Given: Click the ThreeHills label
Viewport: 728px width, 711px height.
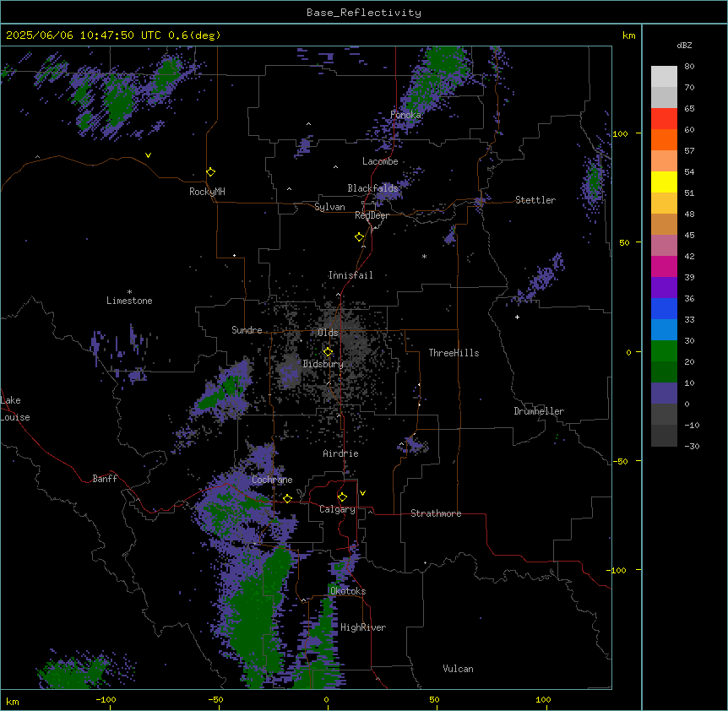Looking at the screenshot, I should coord(454,353).
